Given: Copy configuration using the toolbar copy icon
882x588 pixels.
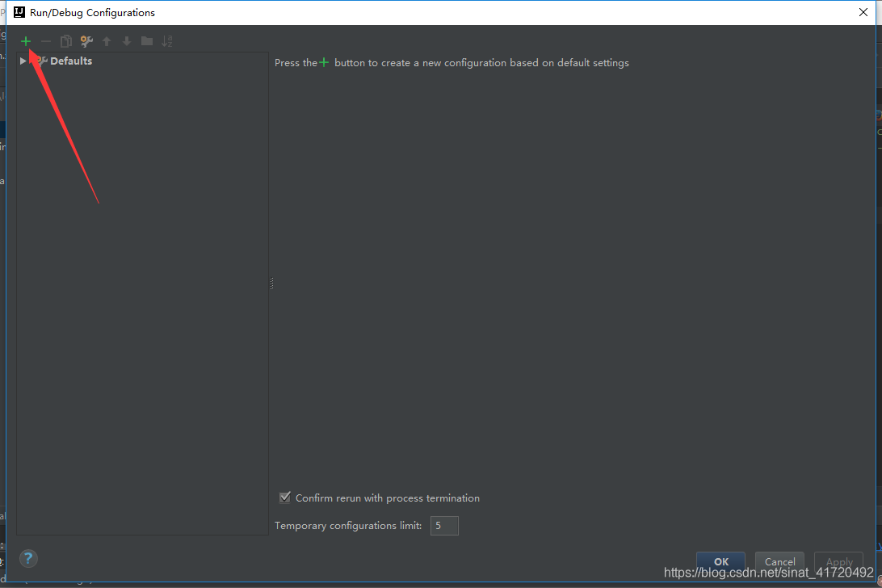Looking at the screenshot, I should pyautogui.click(x=65, y=41).
